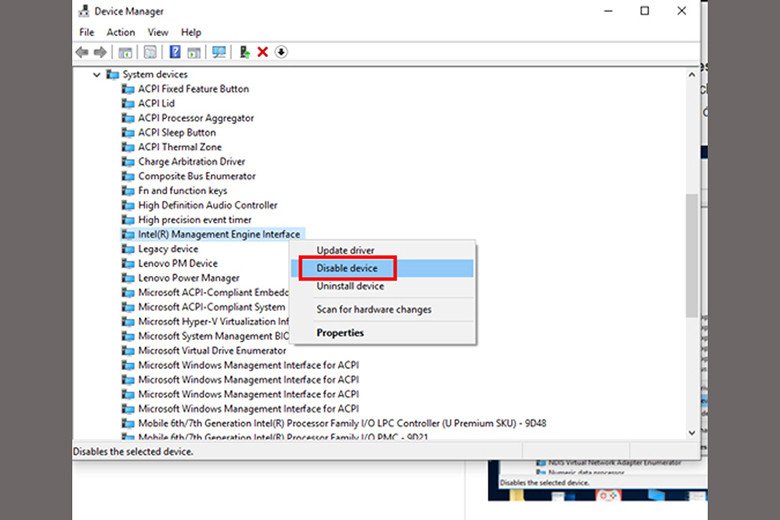This screenshot has width=780, height=520.
Task: Select ACPI Sleep Button
Action: click(x=177, y=132)
